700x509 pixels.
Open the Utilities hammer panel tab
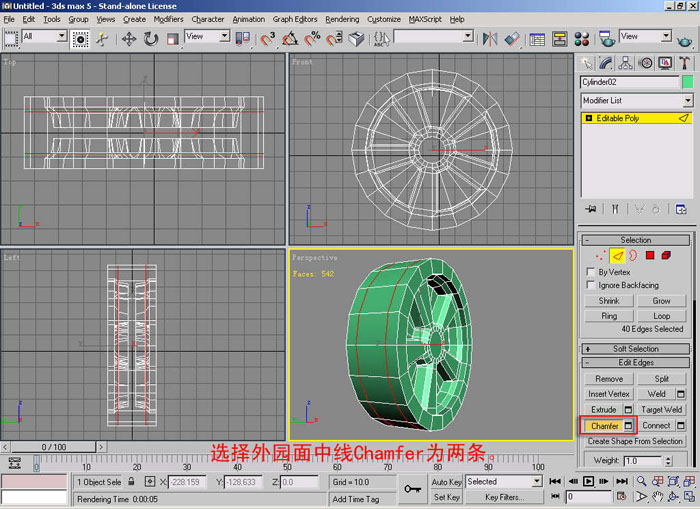pyautogui.click(x=685, y=63)
